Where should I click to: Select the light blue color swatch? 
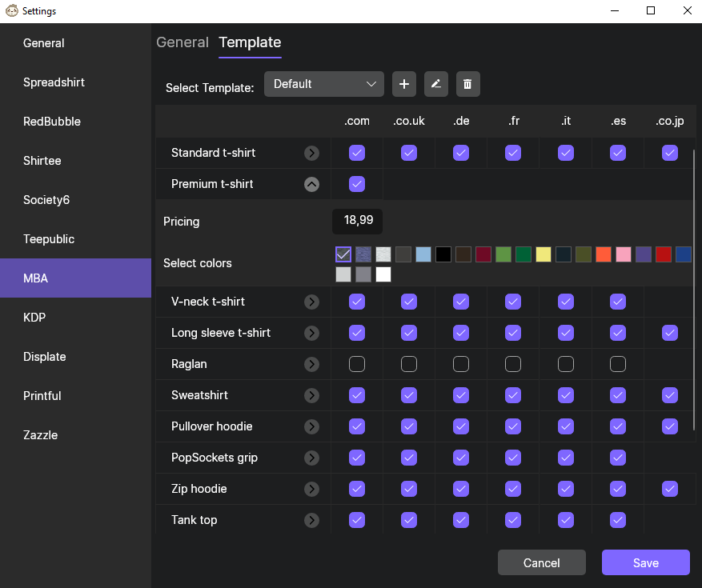click(423, 254)
